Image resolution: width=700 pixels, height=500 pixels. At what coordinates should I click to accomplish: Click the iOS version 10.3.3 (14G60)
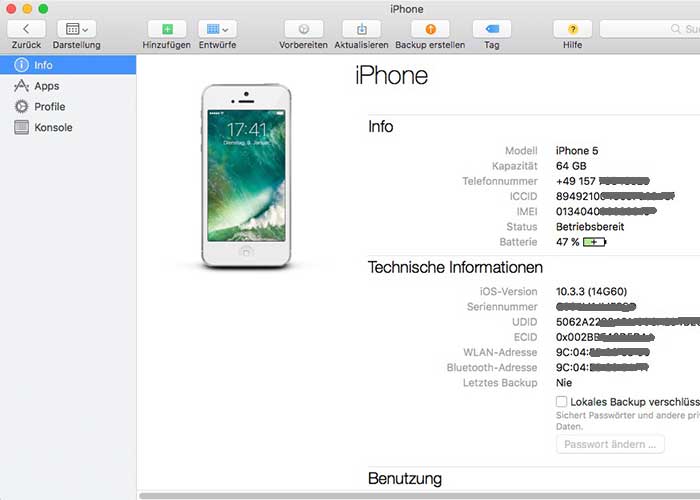click(592, 291)
